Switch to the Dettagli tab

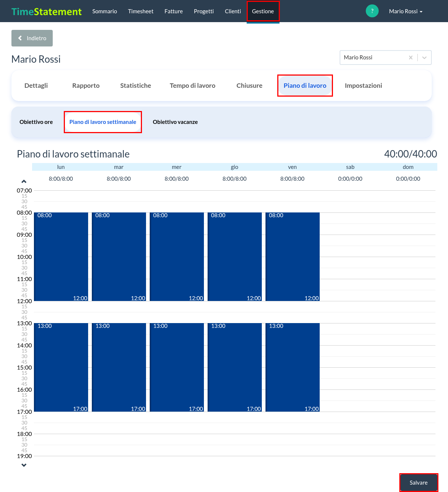[36, 86]
